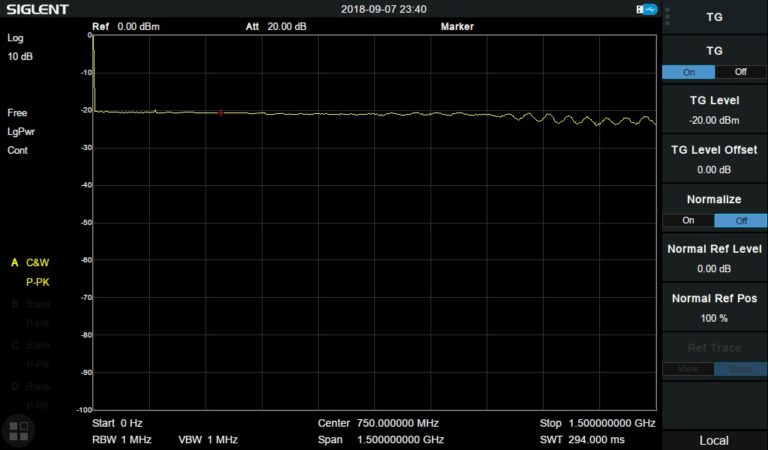Image resolution: width=768 pixels, height=450 pixels.
Task: Click the three-dot softkey menu handle
Action: point(667,16)
